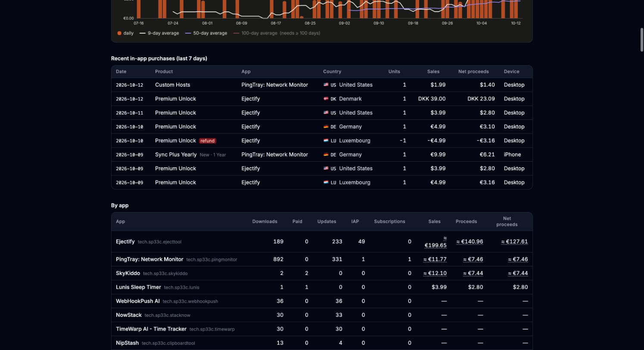644x350 pixels.
Task: Click the Luxembourg flag in the refund row
Action: tap(326, 141)
